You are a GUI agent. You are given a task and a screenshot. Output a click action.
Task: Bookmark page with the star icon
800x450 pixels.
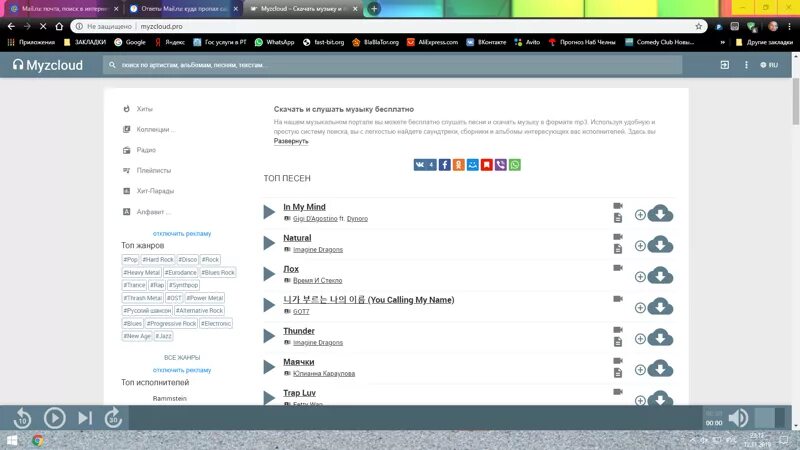[x=698, y=26]
